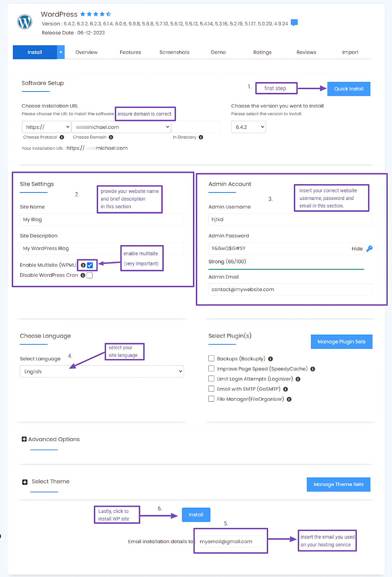Open the English language dropdown

(102, 371)
